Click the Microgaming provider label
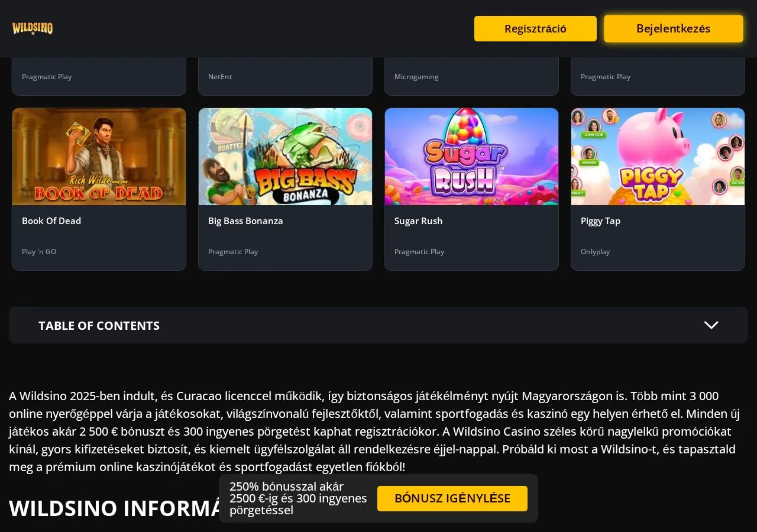757x532 pixels. (416, 76)
